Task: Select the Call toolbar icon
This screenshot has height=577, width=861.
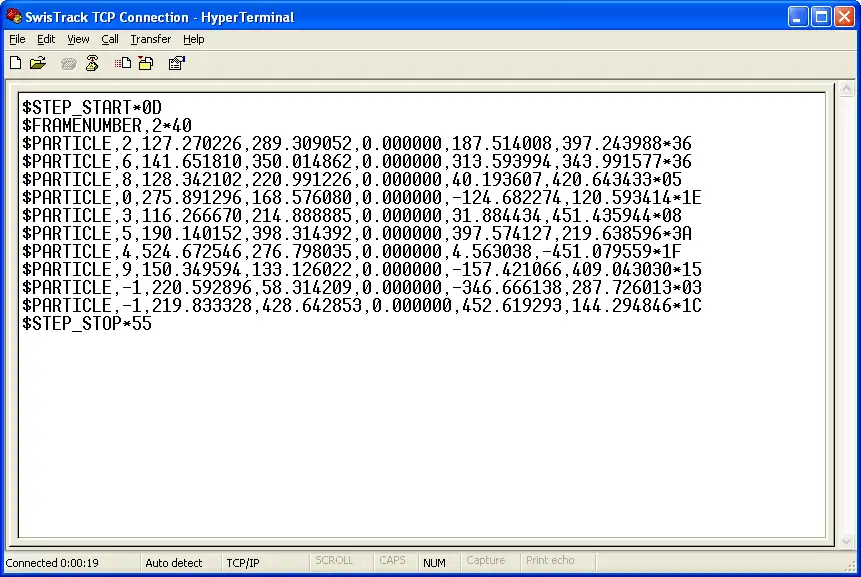Action: click(68, 62)
